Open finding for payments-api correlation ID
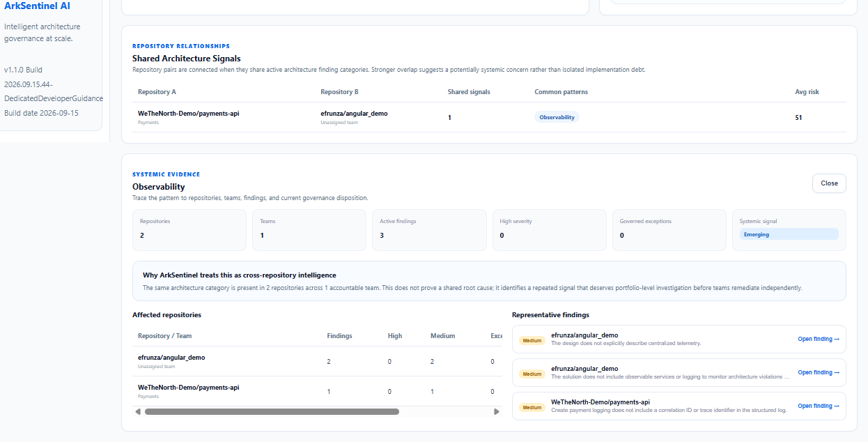The image size is (868, 442). click(819, 406)
